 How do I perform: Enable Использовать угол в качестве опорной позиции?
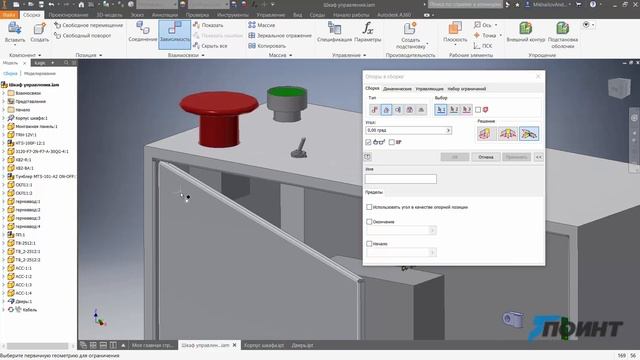(x=369, y=207)
